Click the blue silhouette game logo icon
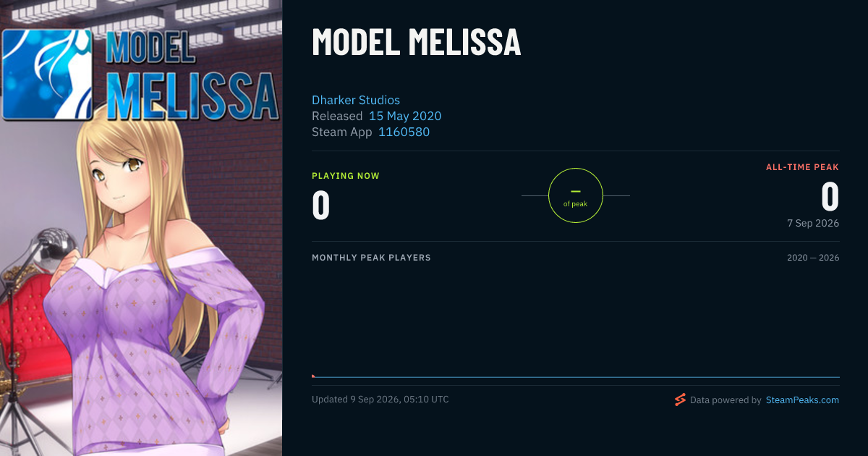Screen dimensions: 868x456 click(x=48, y=73)
